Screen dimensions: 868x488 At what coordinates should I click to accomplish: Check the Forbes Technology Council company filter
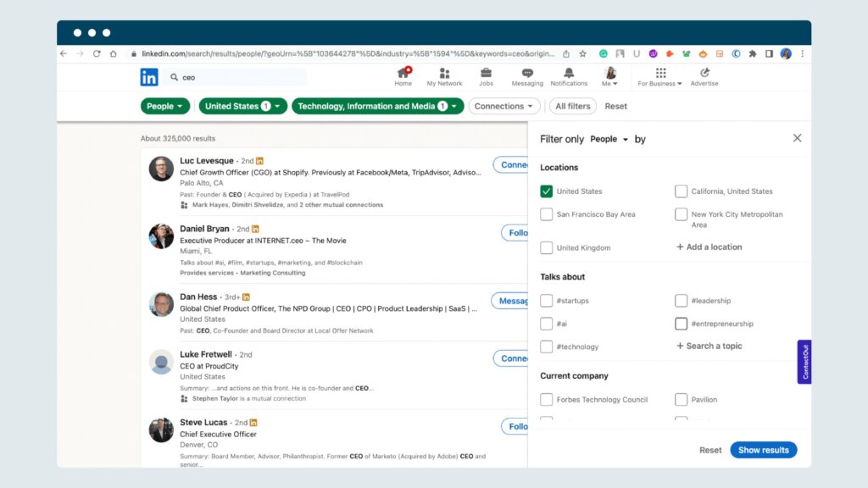pos(547,399)
